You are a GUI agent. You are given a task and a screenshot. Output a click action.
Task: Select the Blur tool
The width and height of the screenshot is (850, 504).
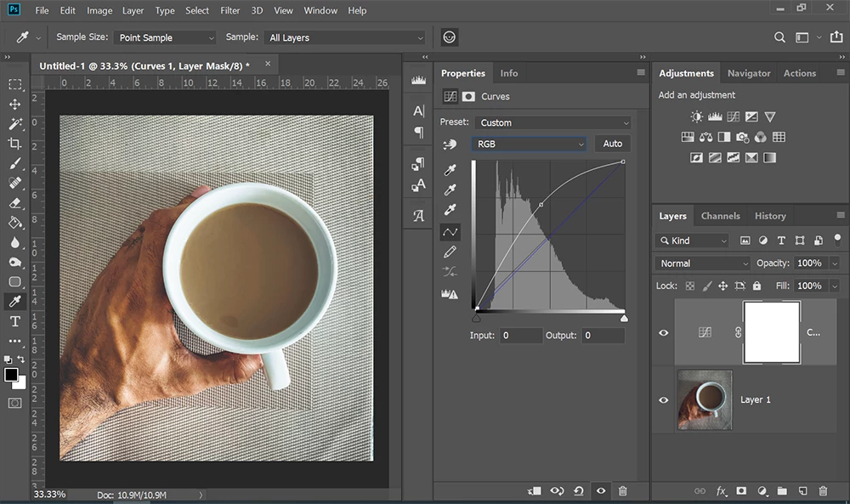15,242
